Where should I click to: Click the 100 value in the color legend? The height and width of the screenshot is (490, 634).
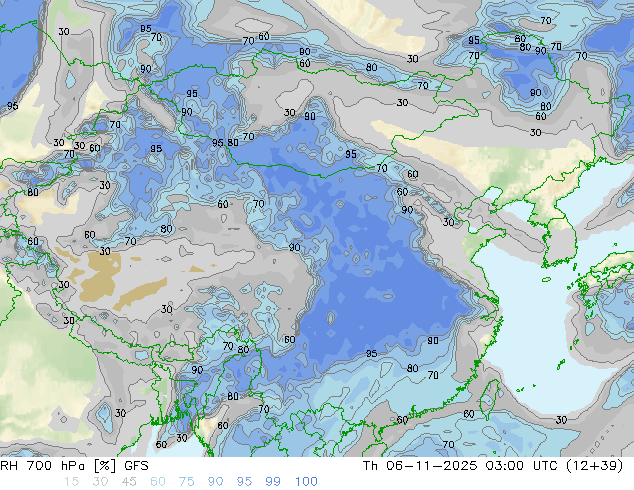coord(306,482)
